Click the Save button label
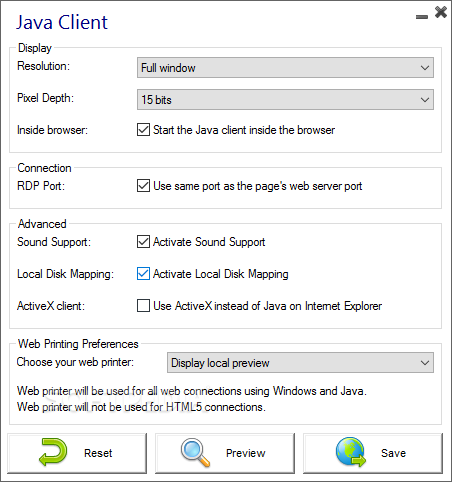 (x=393, y=453)
